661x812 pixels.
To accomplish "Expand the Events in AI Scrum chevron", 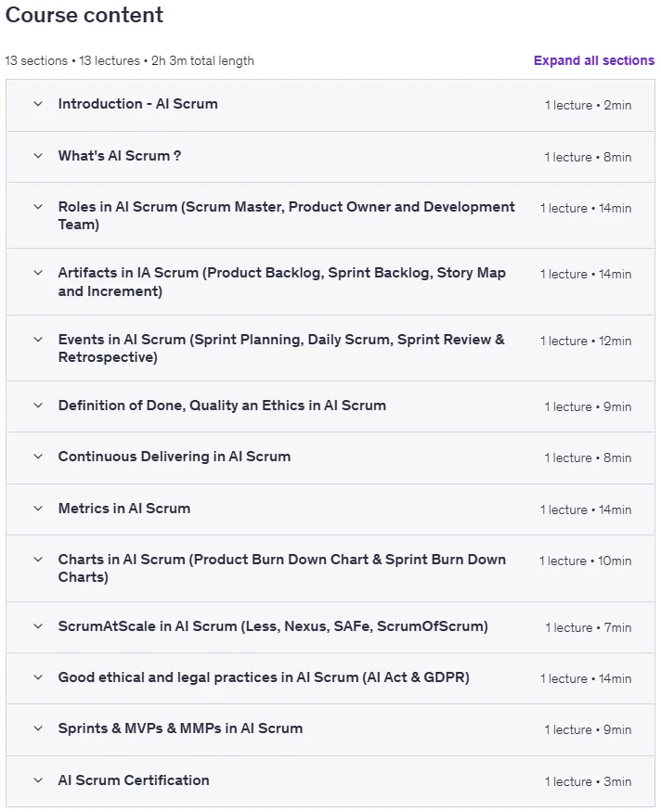I will pos(38,340).
